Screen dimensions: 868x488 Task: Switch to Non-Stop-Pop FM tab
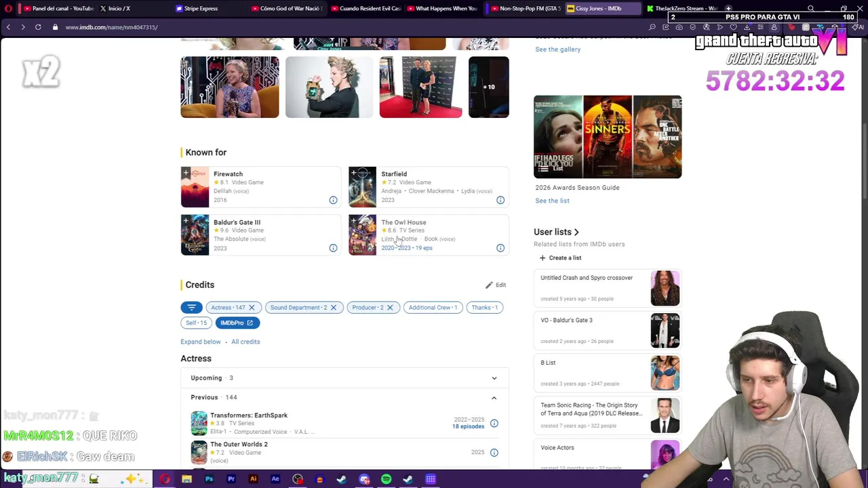click(526, 8)
